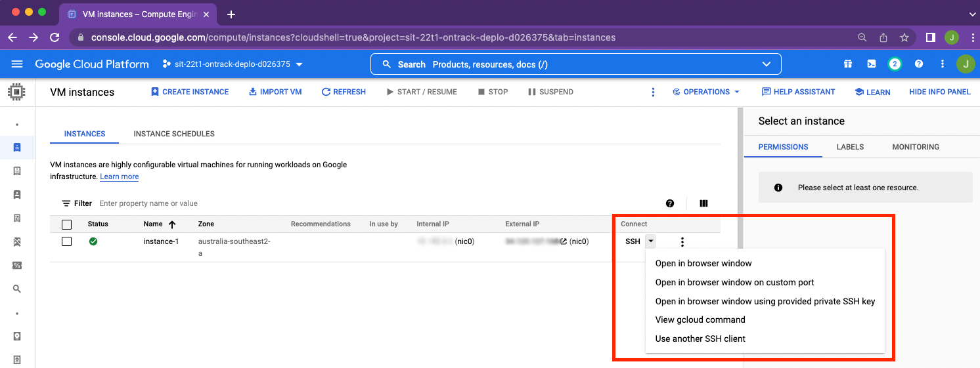
Task: Click the SUSPEND button
Action: click(x=550, y=92)
